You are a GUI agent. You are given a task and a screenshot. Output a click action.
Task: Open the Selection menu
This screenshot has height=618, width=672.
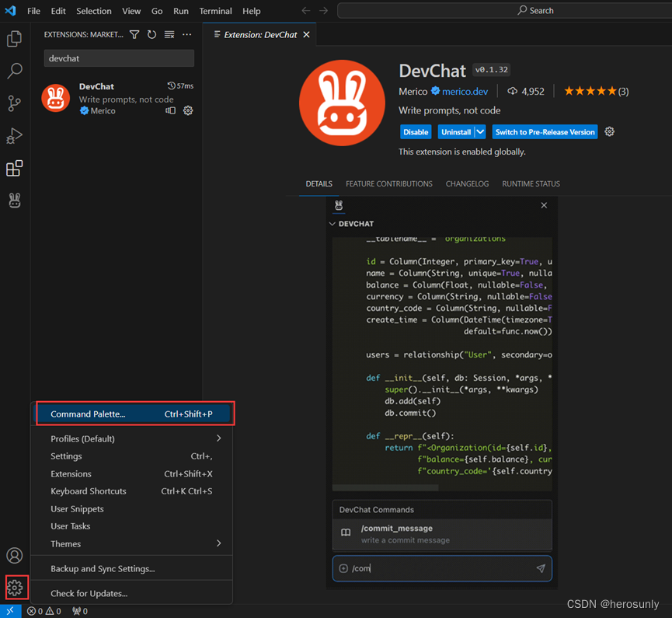(x=94, y=11)
